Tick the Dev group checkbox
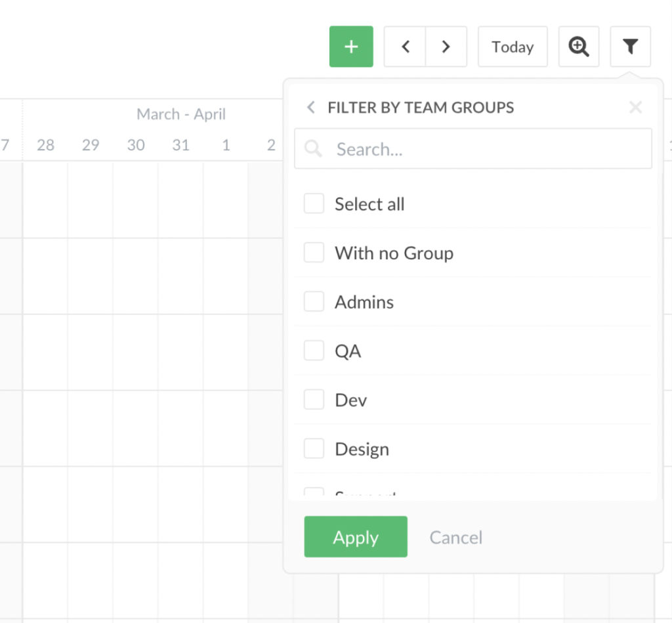The height and width of the screenshot is (623, 672). pyautogui.click(x=314, y=399)
